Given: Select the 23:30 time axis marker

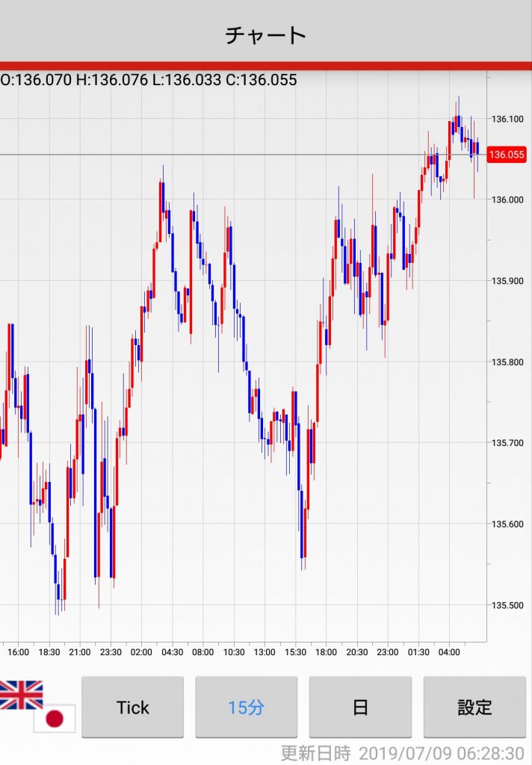Looking at the screenshot, I should pos(111,652).
